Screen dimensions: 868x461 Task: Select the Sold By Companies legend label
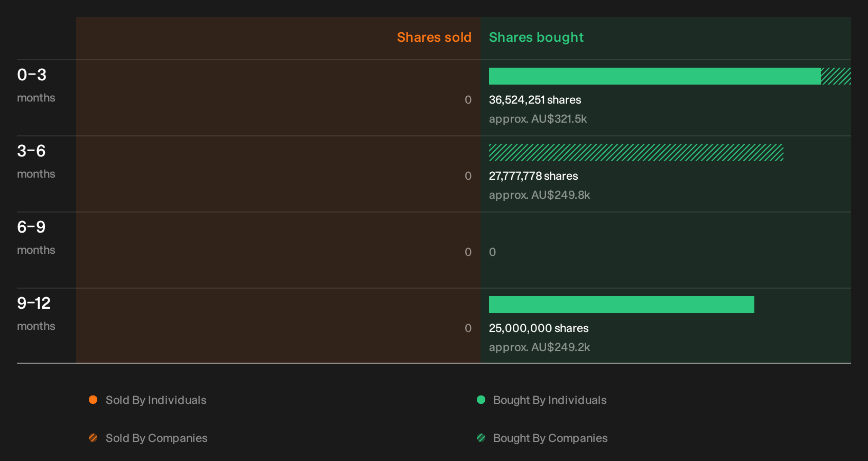pos(156,438)
